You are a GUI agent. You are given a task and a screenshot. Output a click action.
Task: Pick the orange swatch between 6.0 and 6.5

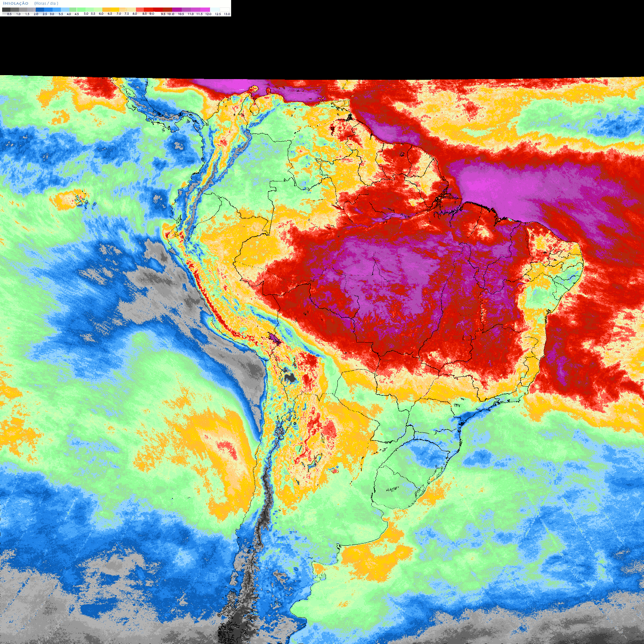(106, 10)
